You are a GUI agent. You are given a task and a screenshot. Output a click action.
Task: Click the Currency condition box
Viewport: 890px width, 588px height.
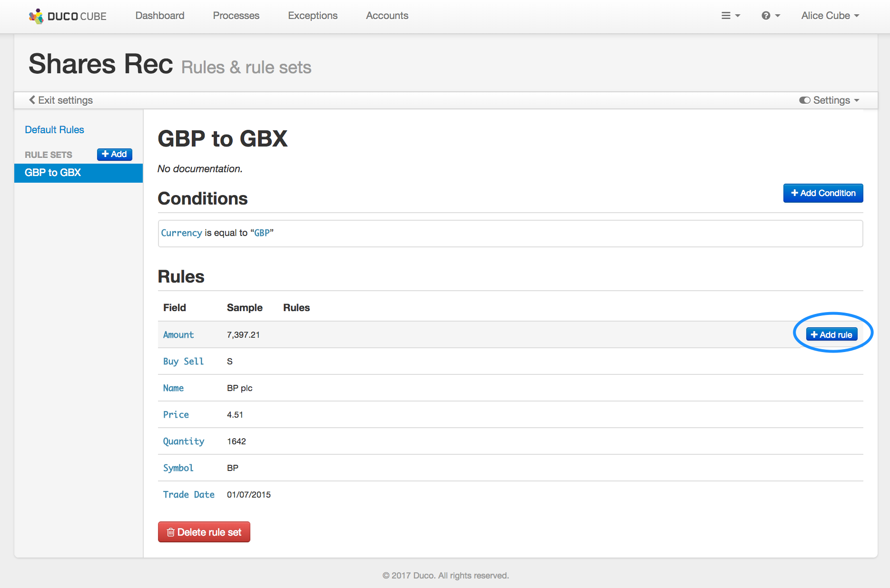(x=510, y=233)
